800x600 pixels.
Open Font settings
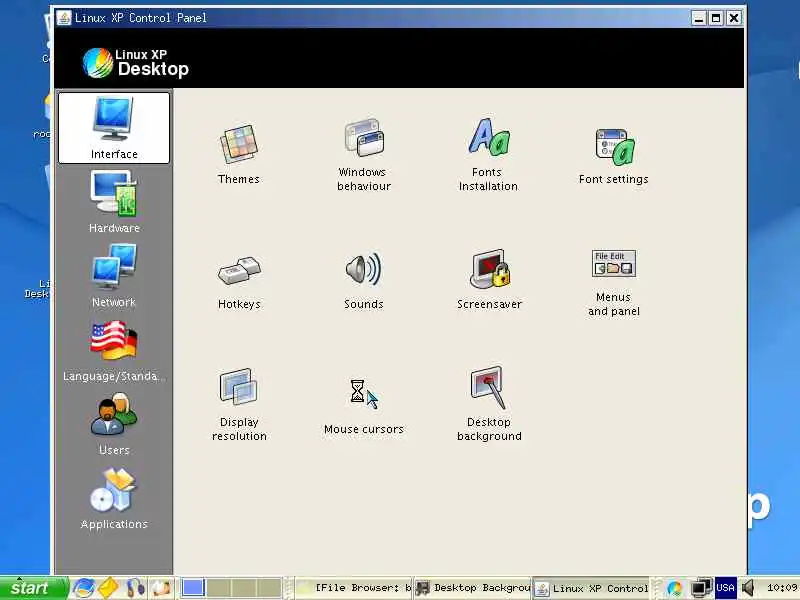614,156
